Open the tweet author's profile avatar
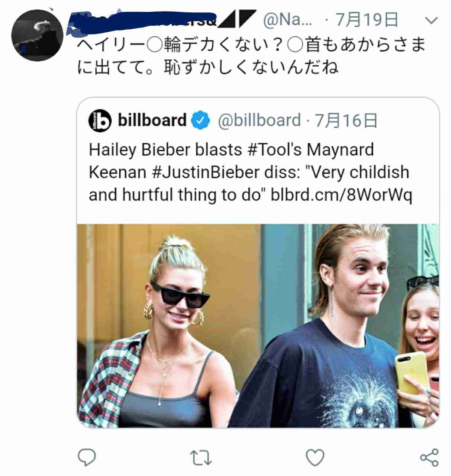Image resolution: width=451 pixels, height=476 pixels. click(x=37, y=35)
